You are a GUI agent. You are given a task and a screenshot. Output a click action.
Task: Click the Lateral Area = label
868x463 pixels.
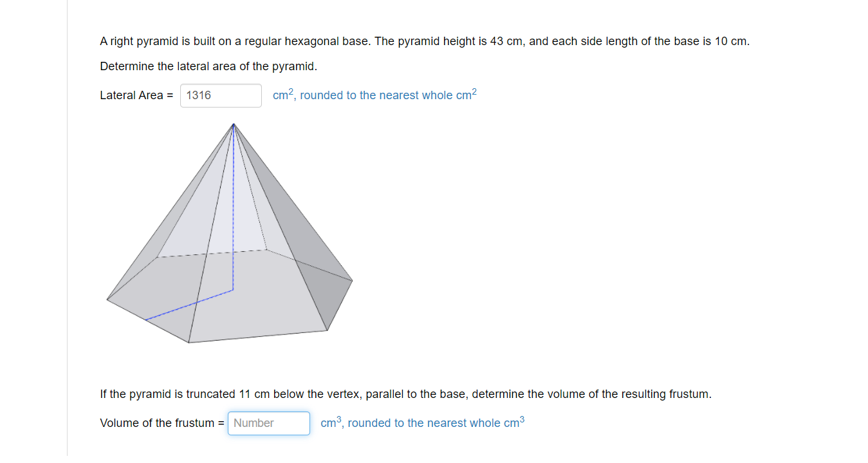pos(136,95)
